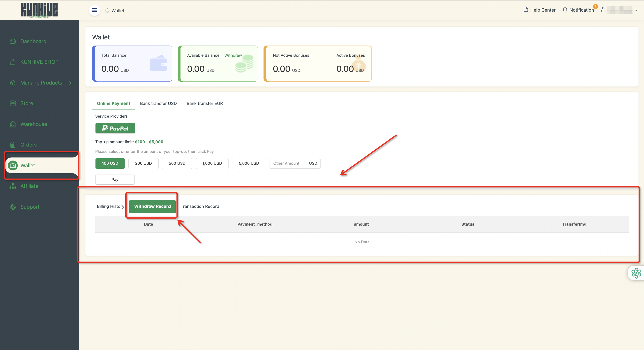Open the Notification bell icon
Viewport: 644px width, 350px height.
565,10
